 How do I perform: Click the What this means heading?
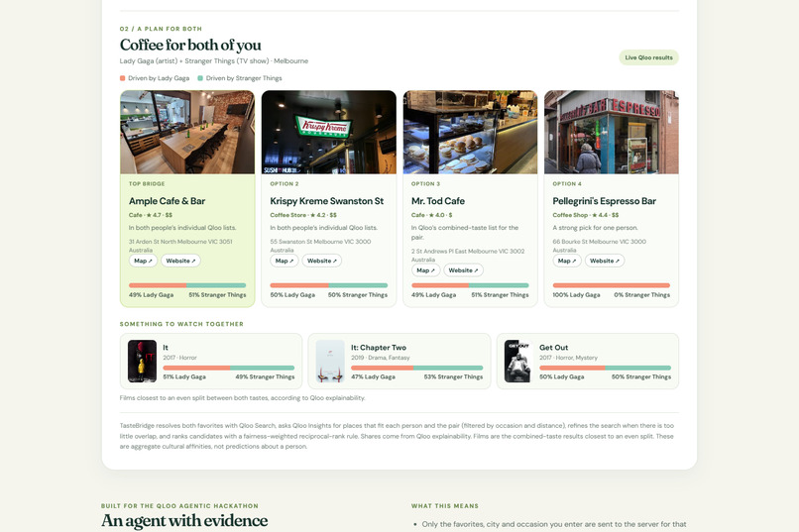445,506
